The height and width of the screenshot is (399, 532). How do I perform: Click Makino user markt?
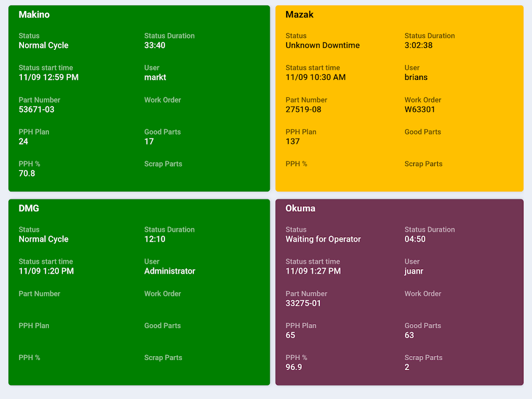point(155,77)
